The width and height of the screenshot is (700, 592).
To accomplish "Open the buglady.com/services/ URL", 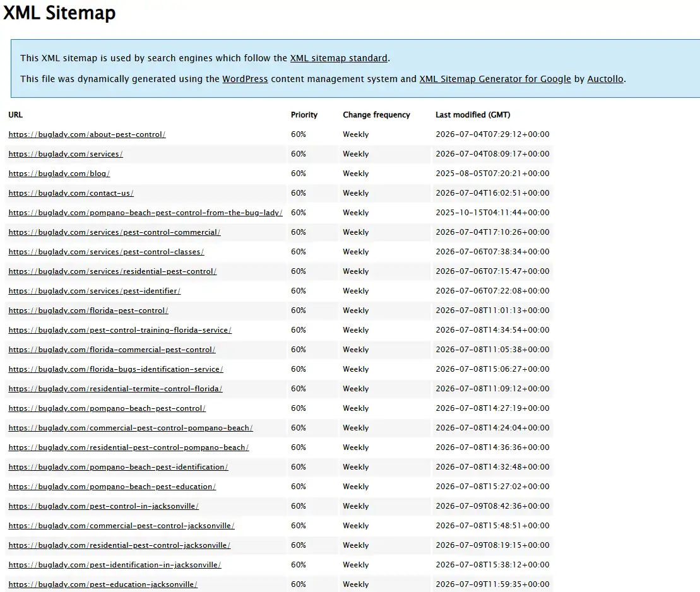I will [x=66, y=154].
